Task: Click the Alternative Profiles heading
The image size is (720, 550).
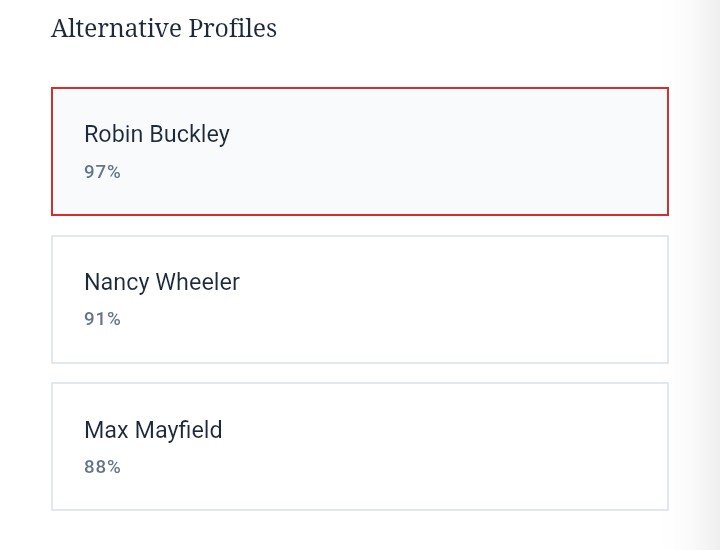Action: click(164, 28)
